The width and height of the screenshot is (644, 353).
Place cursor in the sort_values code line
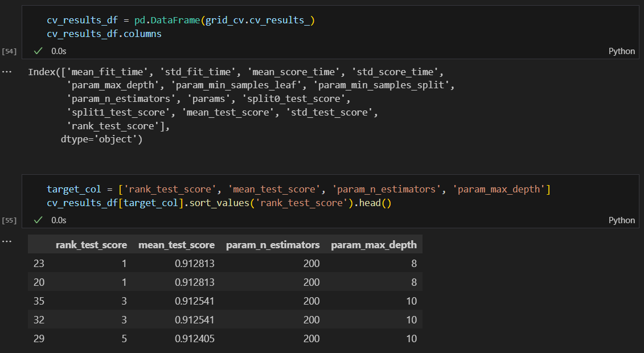pos(219,203)
